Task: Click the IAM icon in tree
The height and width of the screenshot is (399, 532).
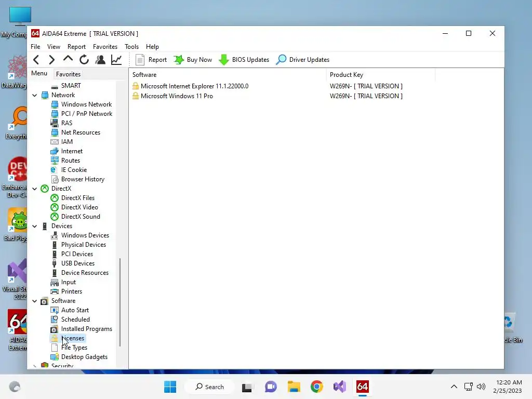Action: coord(54,142)
